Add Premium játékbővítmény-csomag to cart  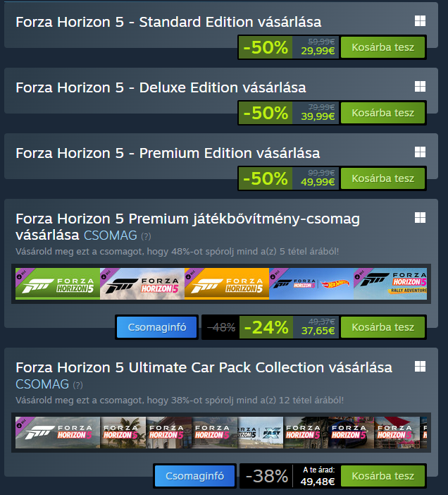tap(382, 327)
